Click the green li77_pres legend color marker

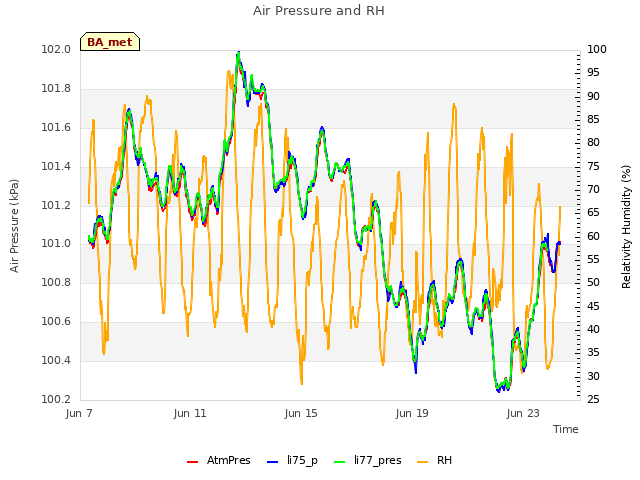(x=339, y=462)
